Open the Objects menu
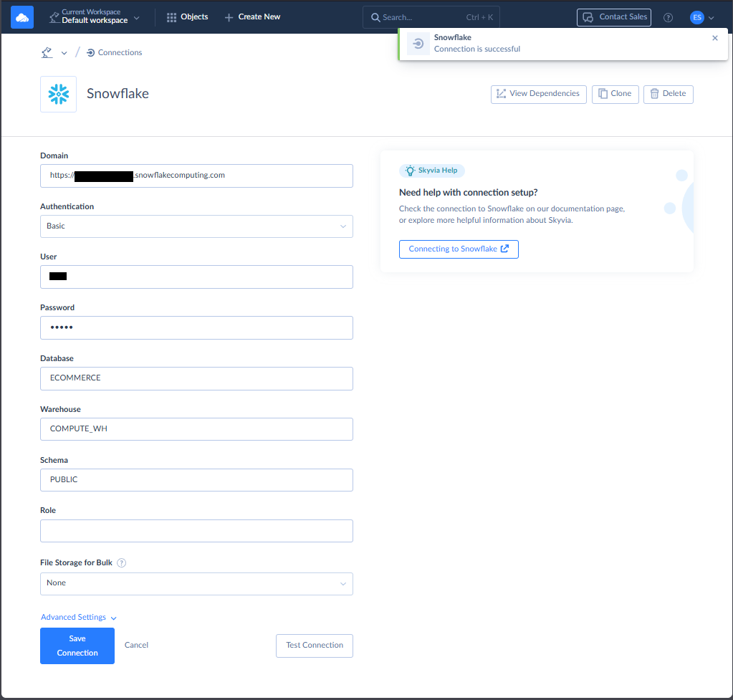 (188, 16)
